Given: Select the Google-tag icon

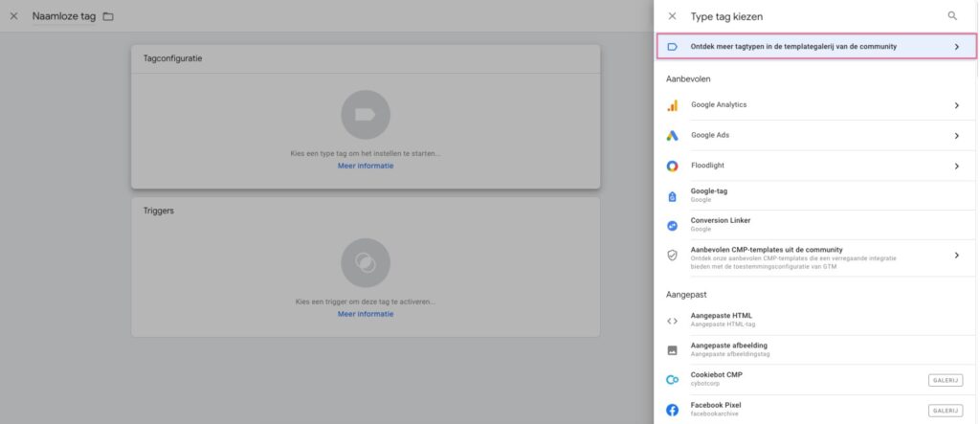Looking at the screenshot, I should click(673, 196).
